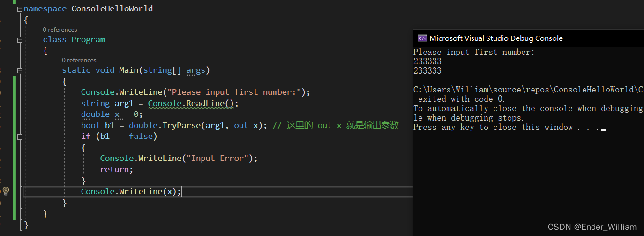Select the args parameter in Main signature
644x236 pixels.
point(196,70)
